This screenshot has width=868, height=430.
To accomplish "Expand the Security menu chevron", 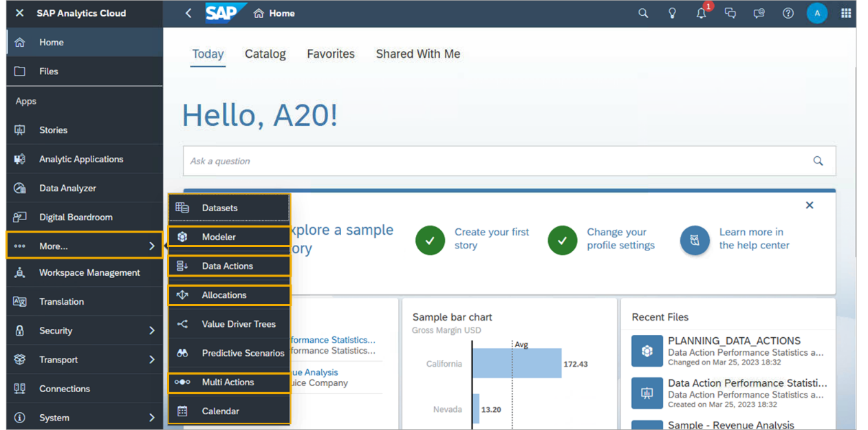I will coord(152,331).
